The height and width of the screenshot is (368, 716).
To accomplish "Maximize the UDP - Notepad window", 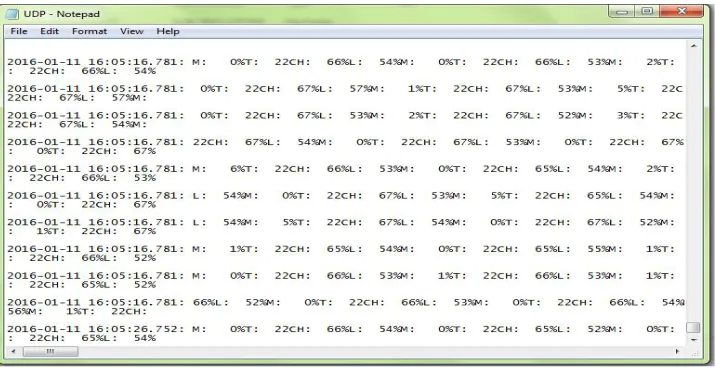I will [x=647, y=12].
